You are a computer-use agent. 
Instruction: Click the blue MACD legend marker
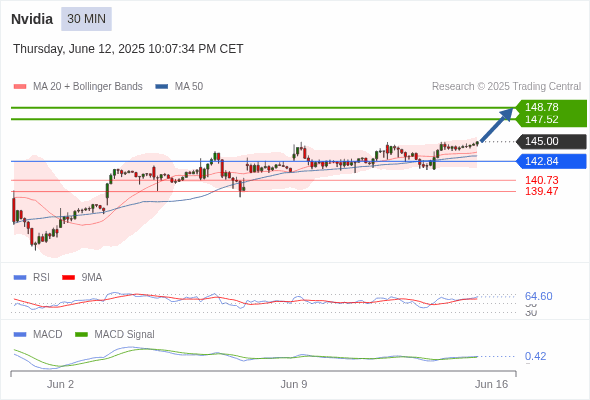(x=20, y=335)
